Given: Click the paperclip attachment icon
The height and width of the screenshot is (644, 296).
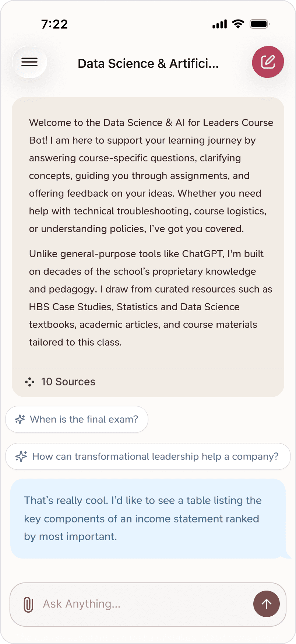Looking at the screenshot, I should [28, 605].
